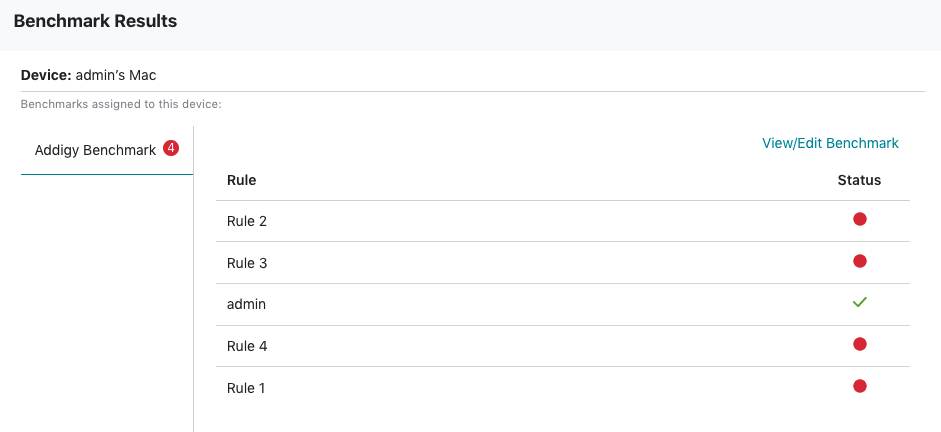941x432 pixels.
Task: Click the Rule column header
Action: click(x=241, y=180)
